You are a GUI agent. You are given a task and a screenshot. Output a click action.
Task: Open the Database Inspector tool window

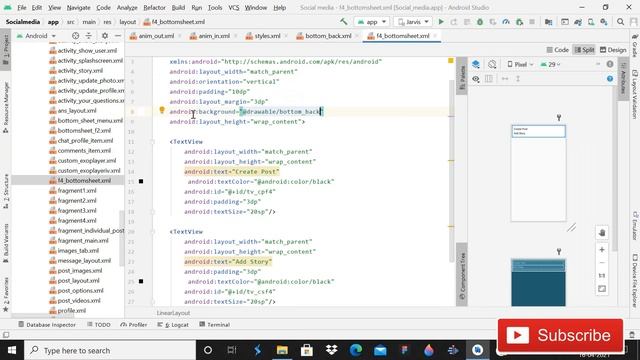(47, 324)
